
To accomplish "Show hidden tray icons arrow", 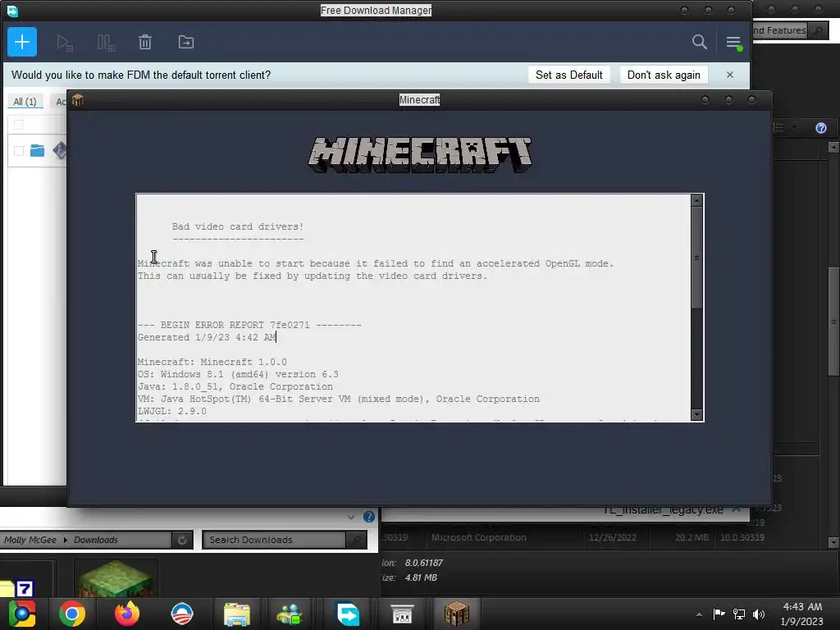I will click(x=699, y=614).
